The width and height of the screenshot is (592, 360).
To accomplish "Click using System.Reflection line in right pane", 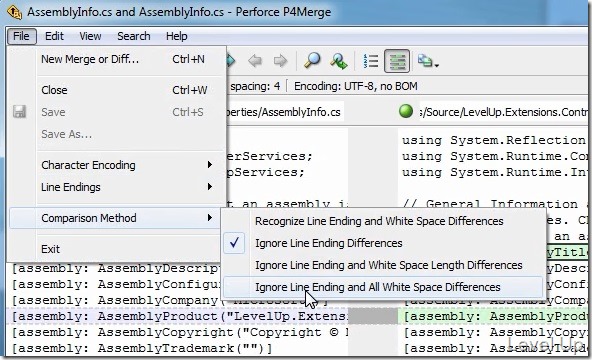I will [494, 140].
